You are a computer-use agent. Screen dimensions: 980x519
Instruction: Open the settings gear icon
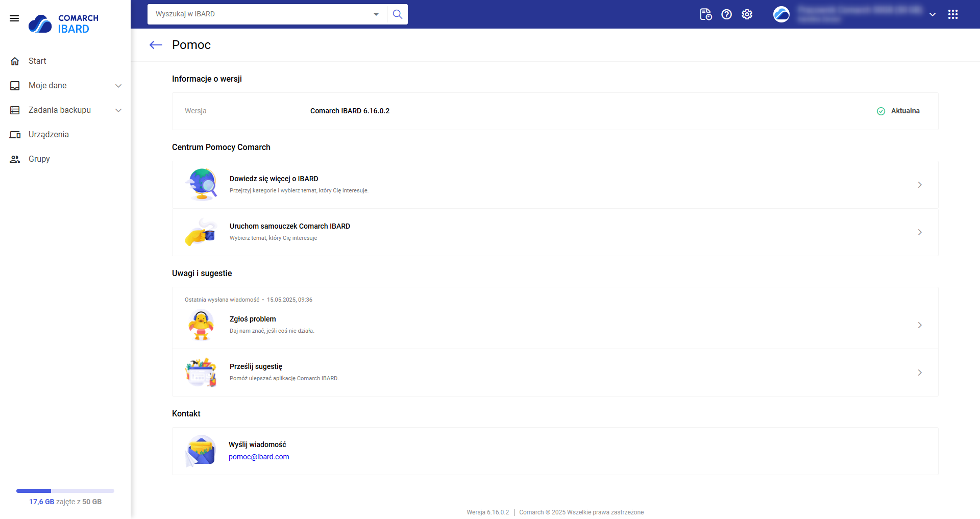(x=747, y=14)
